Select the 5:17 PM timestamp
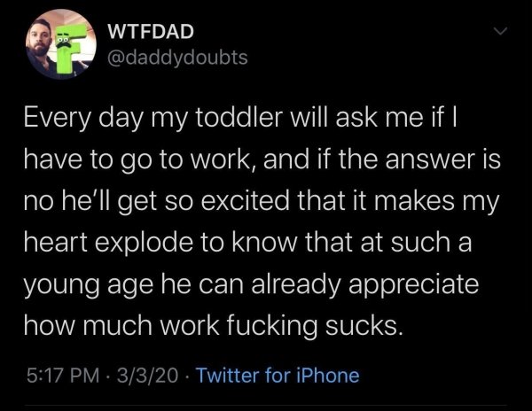This screenshot has width=532, height=411. (x=63, y=376)
